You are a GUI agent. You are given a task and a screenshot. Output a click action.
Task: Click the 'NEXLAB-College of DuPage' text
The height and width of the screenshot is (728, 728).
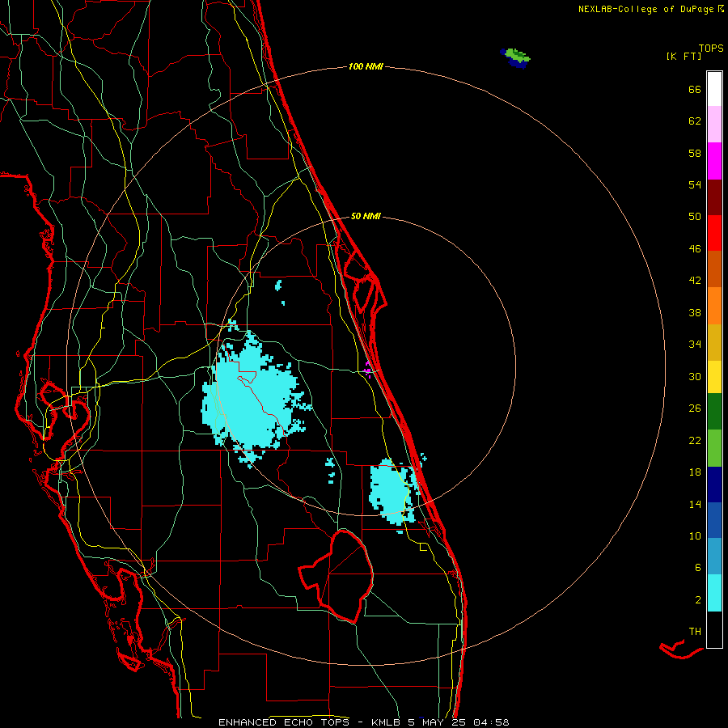point(646,9)
